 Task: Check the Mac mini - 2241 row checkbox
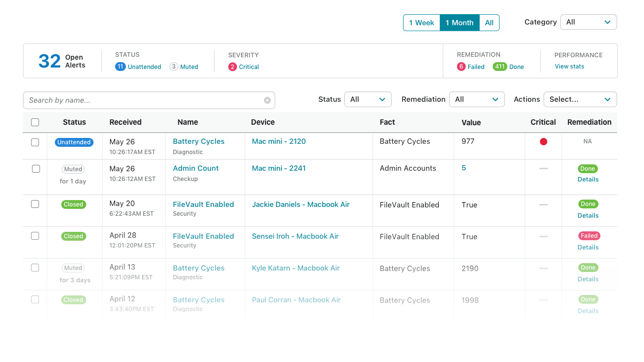36,169
